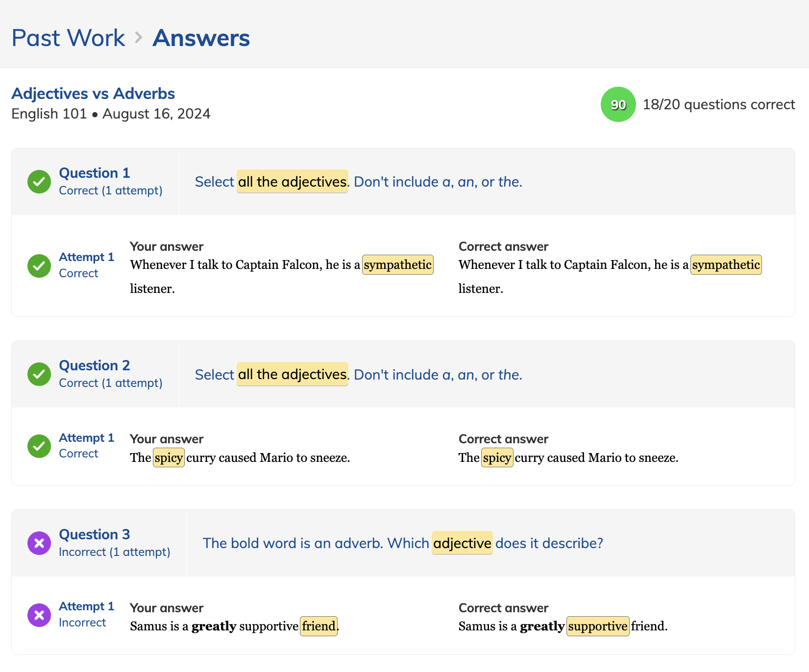Click 'spicy' in Question 2 Correct answer
The width and height of the screenshot is (809, 672).
tap(497, 457)
